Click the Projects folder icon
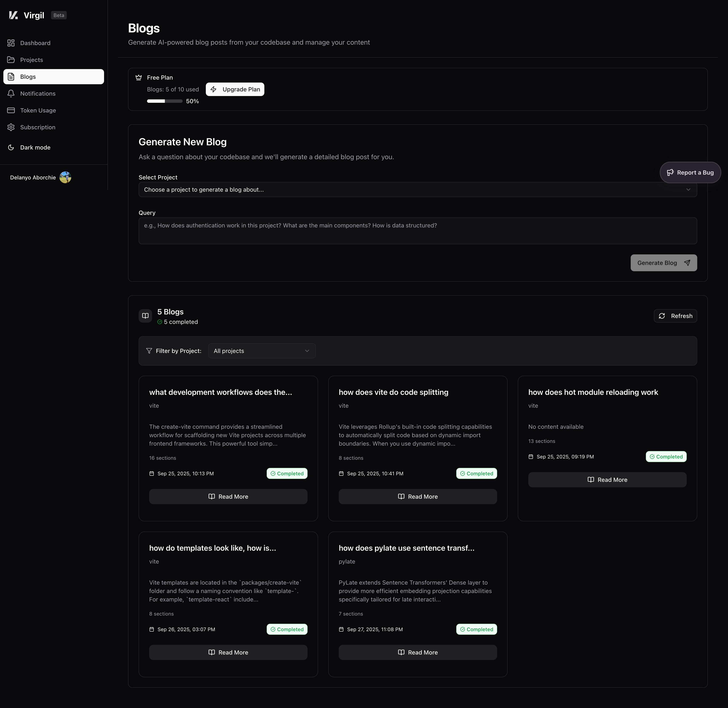 (x=11, y=60)
